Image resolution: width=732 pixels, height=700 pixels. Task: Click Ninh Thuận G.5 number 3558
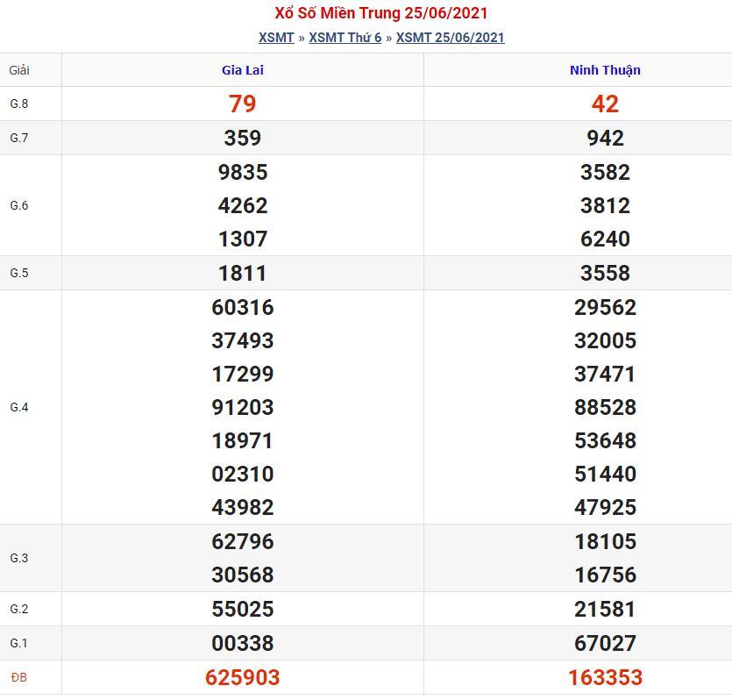click(x=605, y=273)
